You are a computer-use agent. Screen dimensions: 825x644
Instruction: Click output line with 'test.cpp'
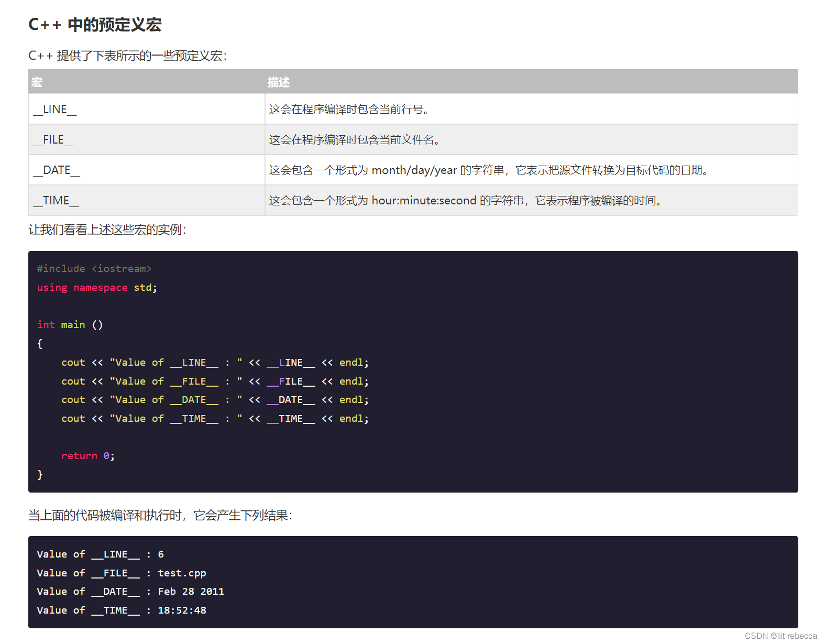122,573
